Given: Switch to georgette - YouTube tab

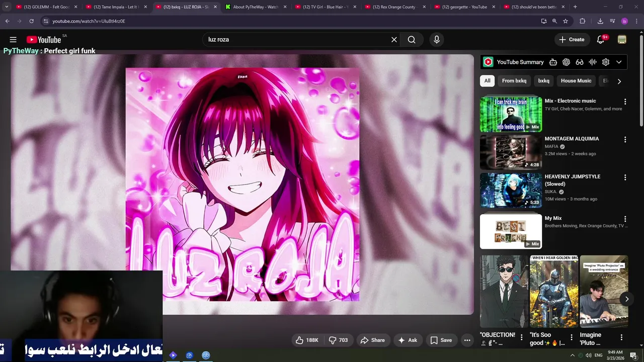Looking at the screenshot, I should [465, 7].
